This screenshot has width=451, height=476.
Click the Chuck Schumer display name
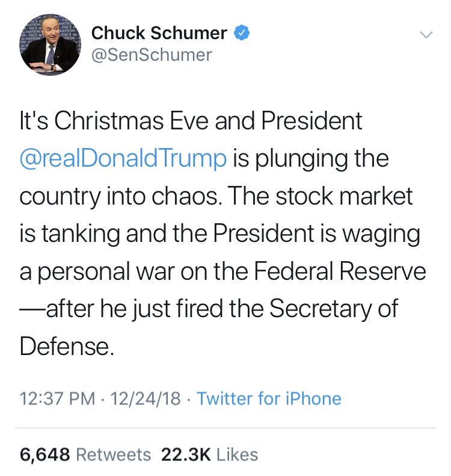159,34
